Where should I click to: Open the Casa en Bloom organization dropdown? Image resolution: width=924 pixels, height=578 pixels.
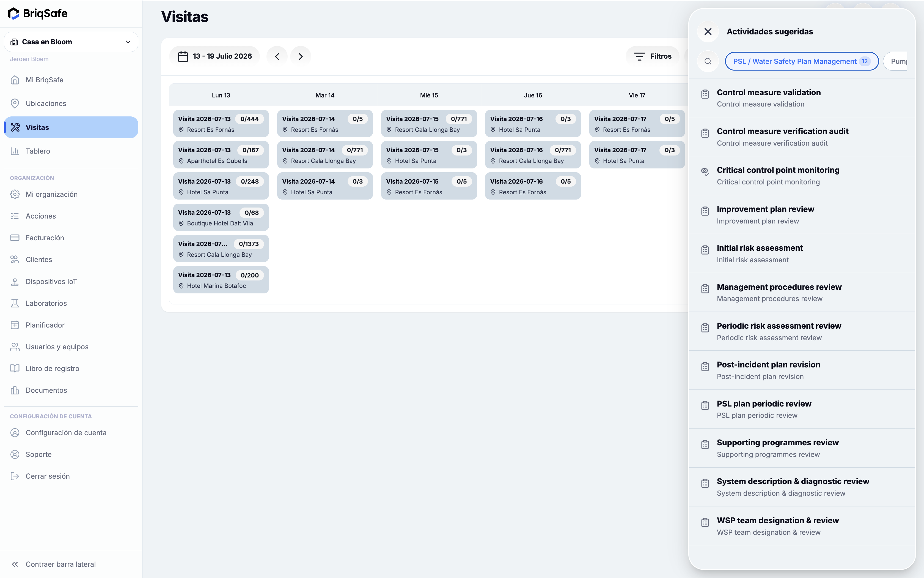71,42
